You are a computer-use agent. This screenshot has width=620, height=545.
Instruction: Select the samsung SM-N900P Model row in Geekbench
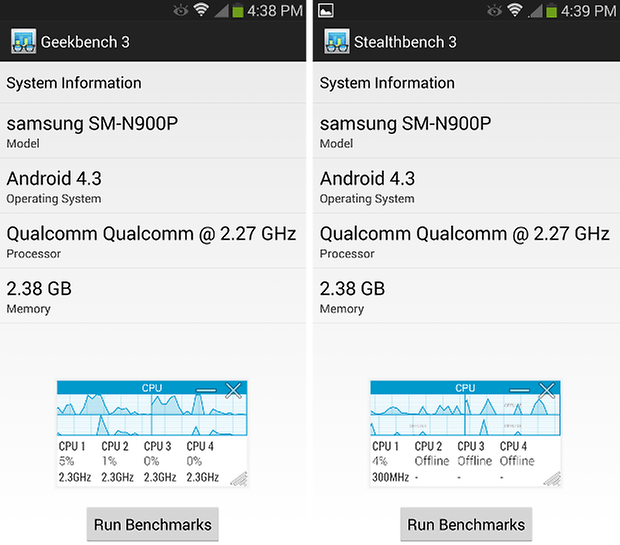(153, 131)
